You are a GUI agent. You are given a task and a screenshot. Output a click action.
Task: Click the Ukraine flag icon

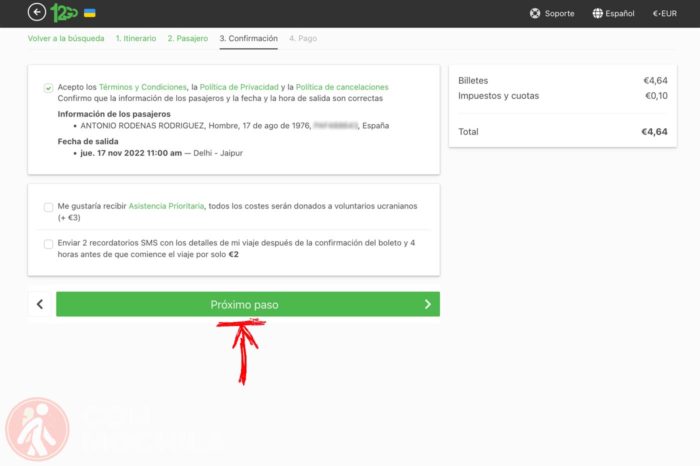click(x=90, y=13)
